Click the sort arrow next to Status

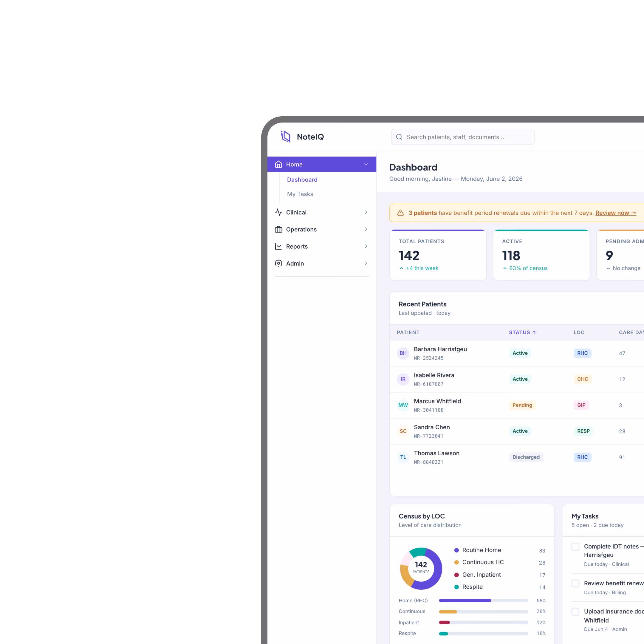pos(534,332)
